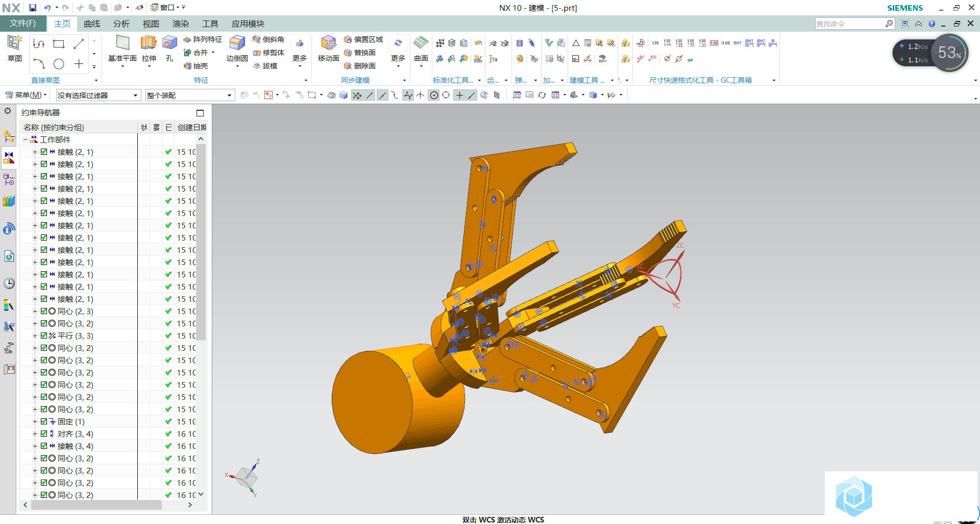Select the sketch Rectangle tool
This screenshot has width=980, height=524.
pos(59,44)
